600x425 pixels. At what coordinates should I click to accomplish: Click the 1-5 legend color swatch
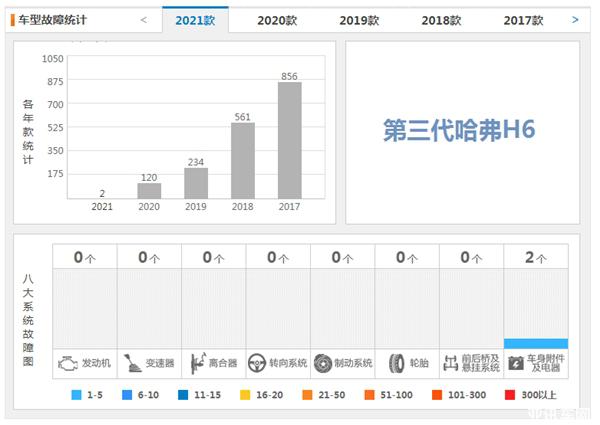tap(77, 395)
